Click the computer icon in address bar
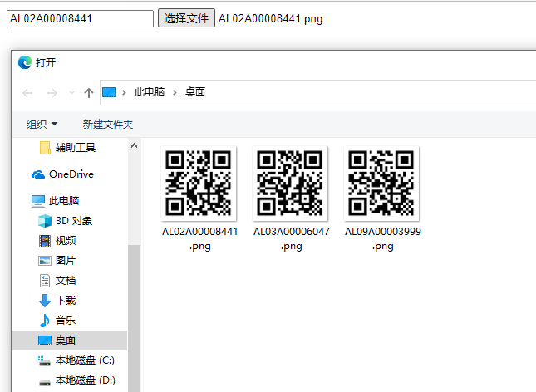The height and width of the screenshot is (392, 536). click(109, 92)
